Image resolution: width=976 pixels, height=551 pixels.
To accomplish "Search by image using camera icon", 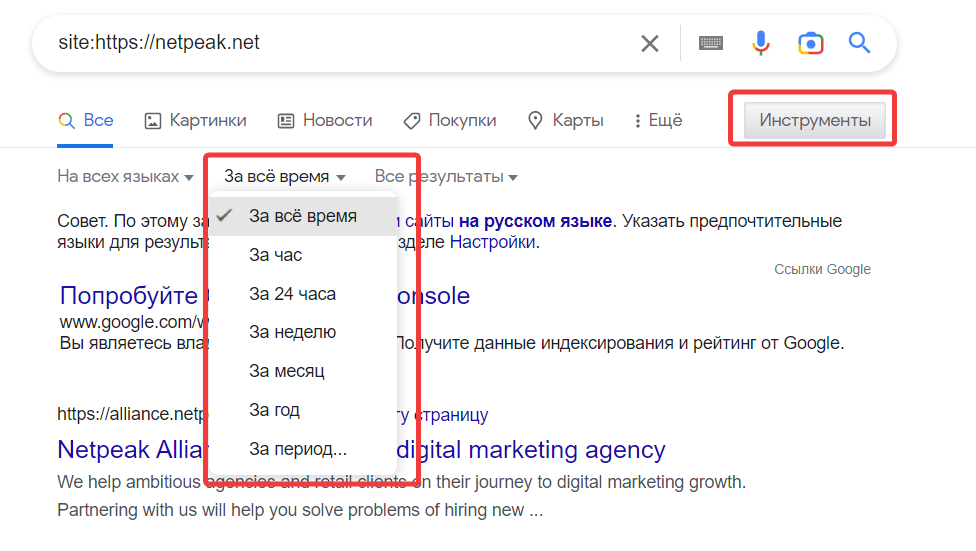I will 810,43.
